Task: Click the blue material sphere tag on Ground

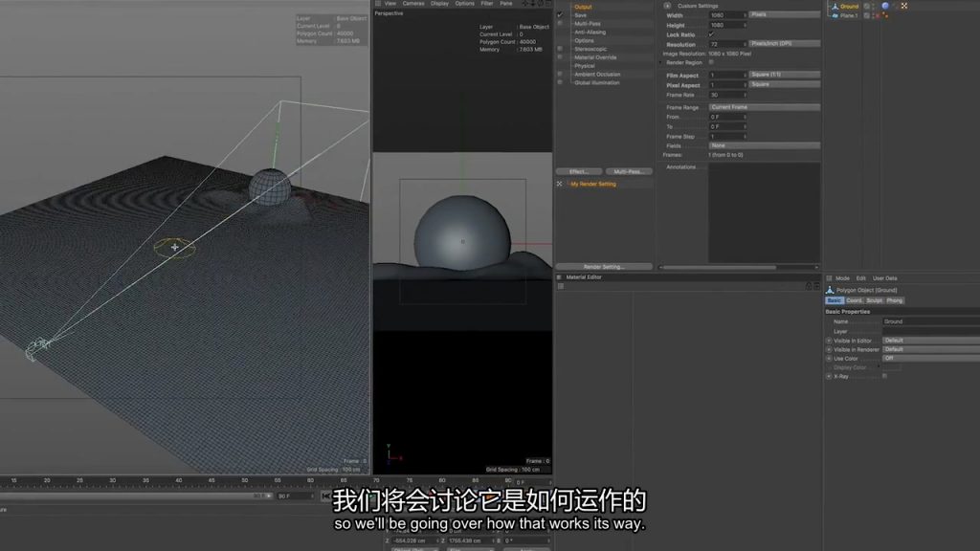Action: 885,6
